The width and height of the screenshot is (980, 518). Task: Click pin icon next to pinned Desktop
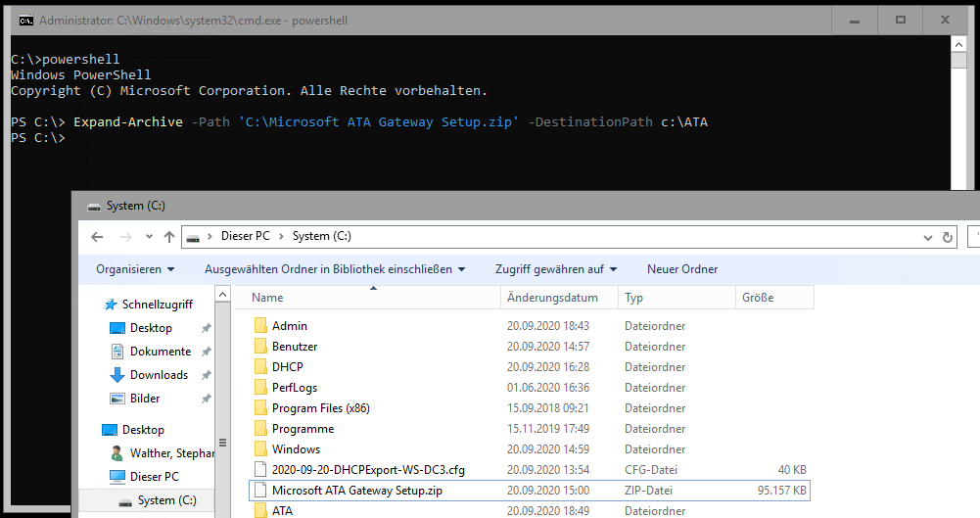tap(206, 328)
